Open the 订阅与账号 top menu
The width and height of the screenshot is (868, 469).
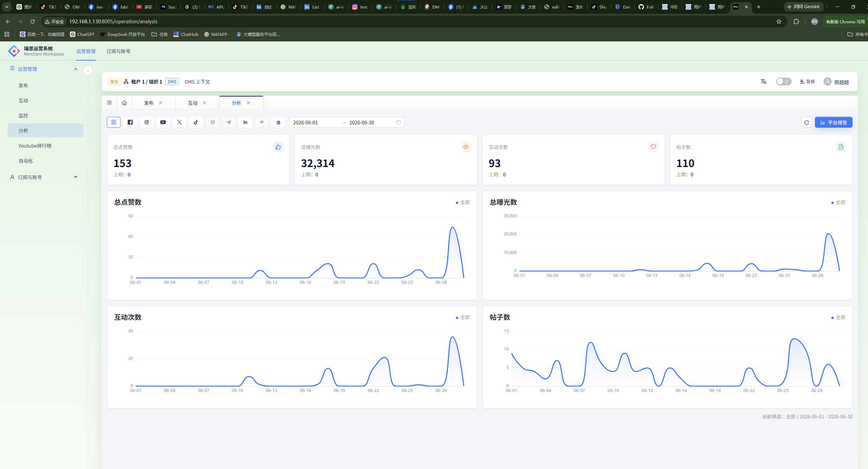tap(118, 51)
